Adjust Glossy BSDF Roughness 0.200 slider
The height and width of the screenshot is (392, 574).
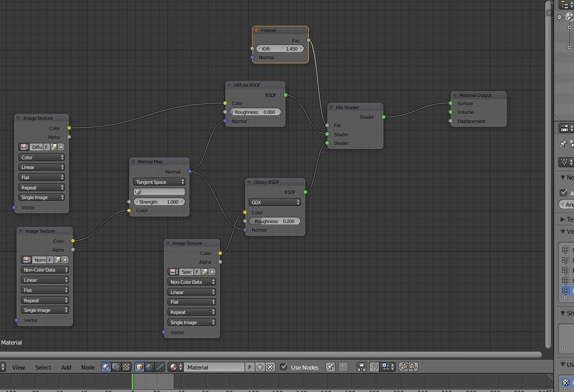pos(275,221)
